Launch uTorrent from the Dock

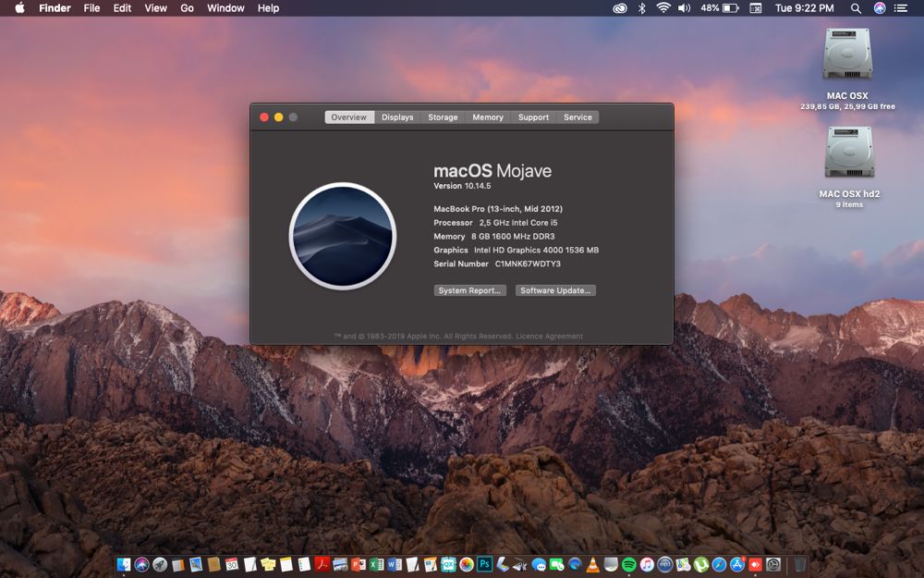click(x=701, y=564)
